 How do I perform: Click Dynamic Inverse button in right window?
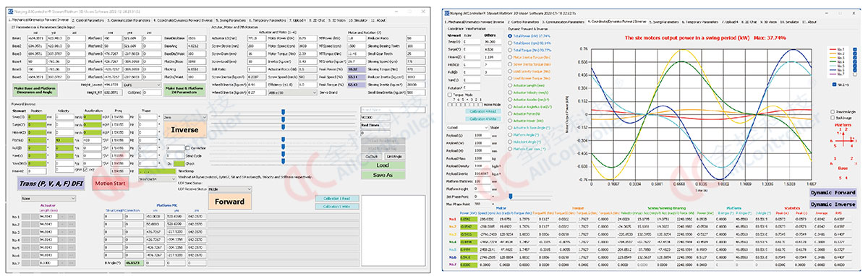point(833,204)
